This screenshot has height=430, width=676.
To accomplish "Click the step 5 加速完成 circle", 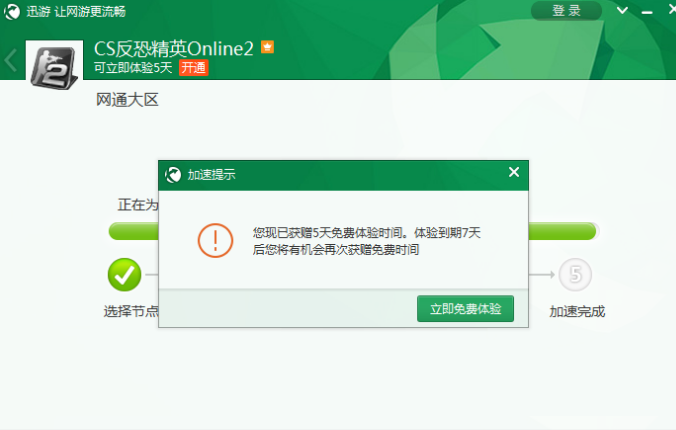I will pyautogui.click(x=575, y=275).
